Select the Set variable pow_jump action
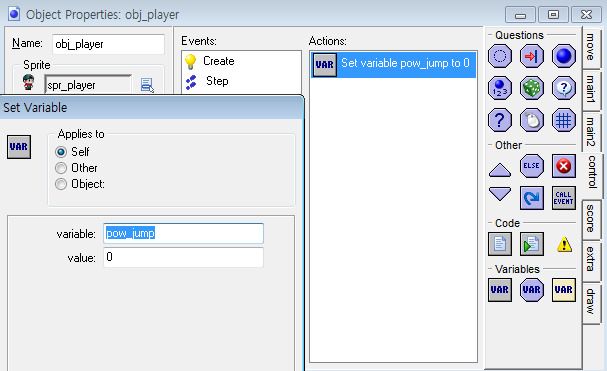The image size is (607, 371). click(393, 64)
